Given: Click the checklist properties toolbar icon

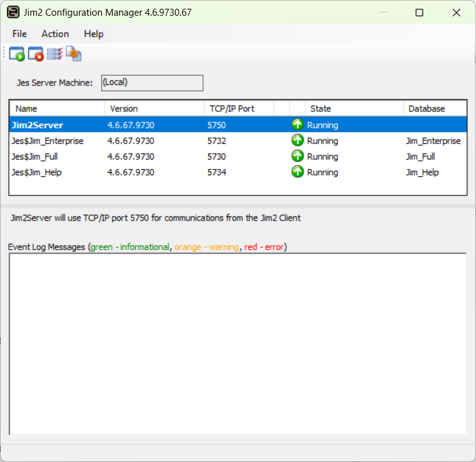Looking at the screenshot, I should (x=55, y=55).
